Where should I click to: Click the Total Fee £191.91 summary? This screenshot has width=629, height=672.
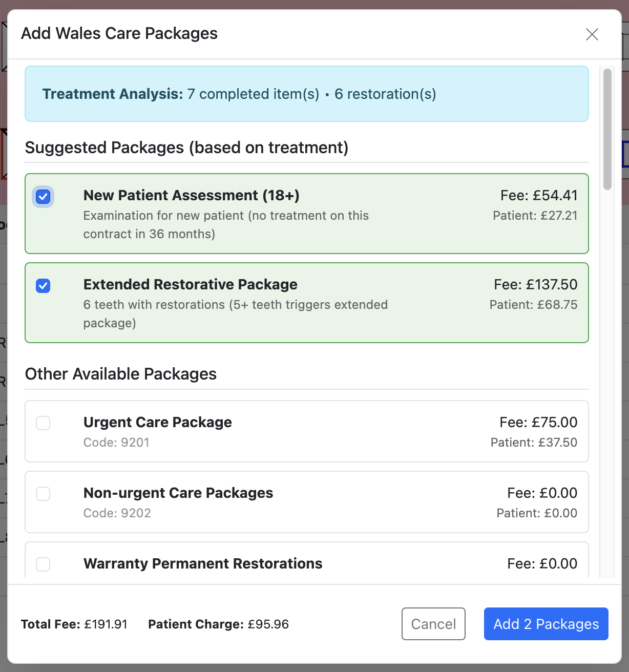click(74, 624)
